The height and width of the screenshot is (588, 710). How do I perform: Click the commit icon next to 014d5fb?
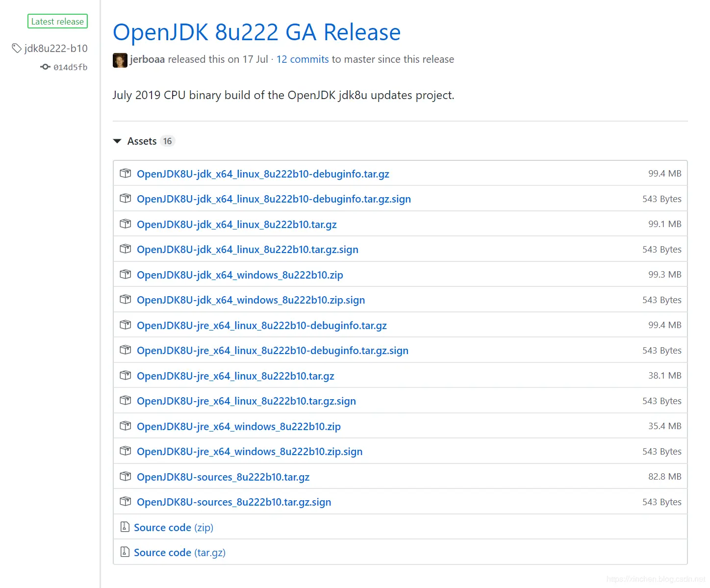tap(45, 67)
